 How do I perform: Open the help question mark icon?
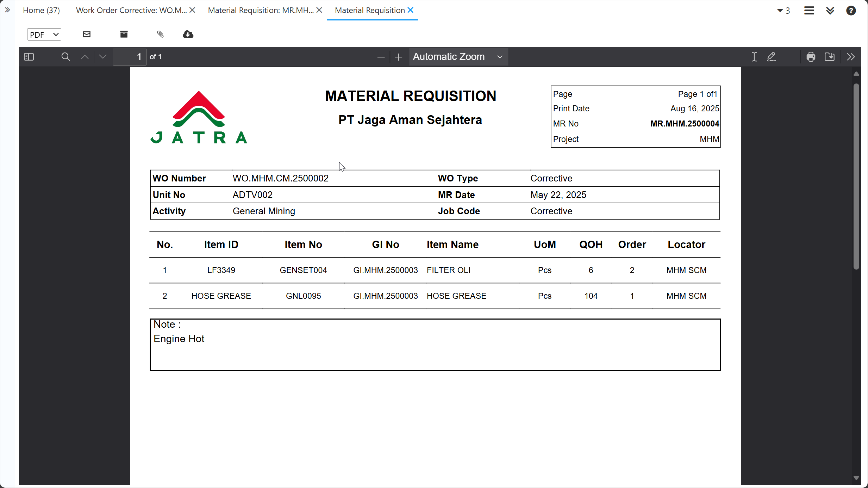pyautogui.click(x=851, y=11)
